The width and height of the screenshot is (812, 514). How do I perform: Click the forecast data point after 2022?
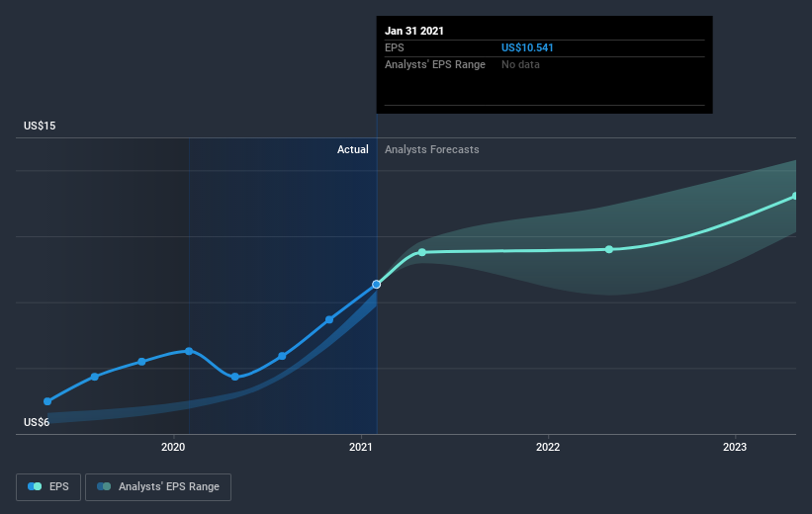coord(609,249)
